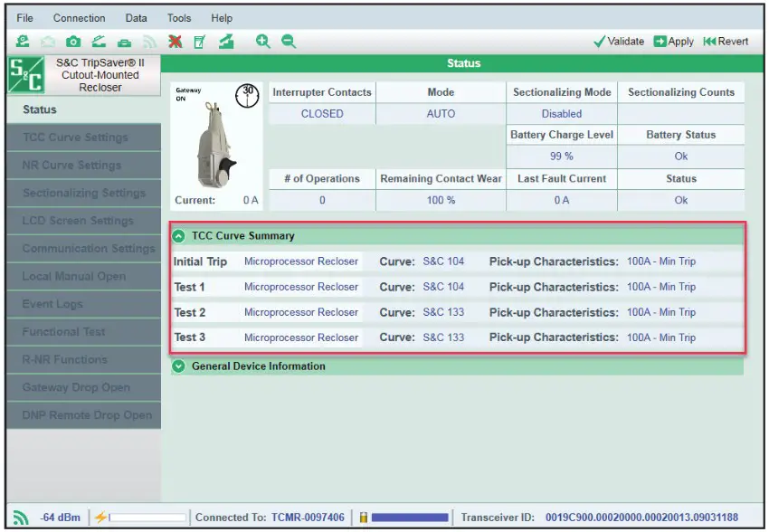Collapse the TCC Curve Summary section

click(179, 236)
